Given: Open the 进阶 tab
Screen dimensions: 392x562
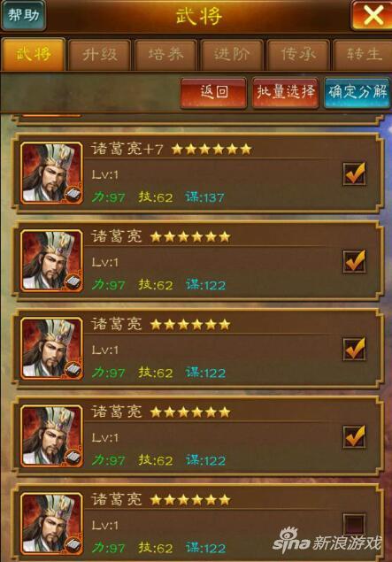Looking at the screenshot, I should (232, 55).
